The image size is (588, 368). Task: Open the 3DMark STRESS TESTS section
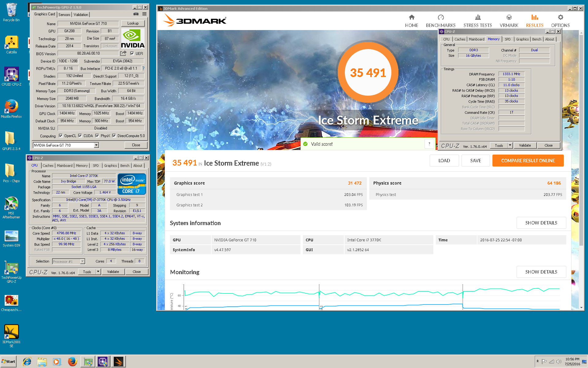coord(478,21)
